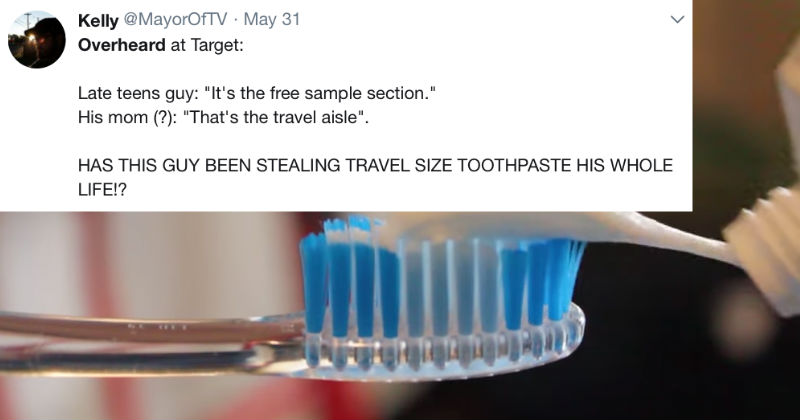The height and width of the screenshot is (420, 800).
Task: Click the word LIFE!? ending the tweet
Action: (x=102, y=190)
